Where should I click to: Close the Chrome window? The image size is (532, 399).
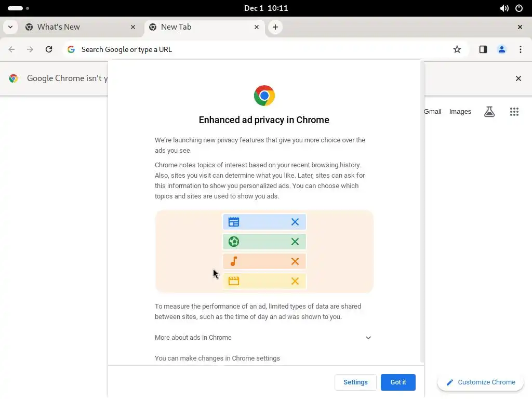pos(520,27)
